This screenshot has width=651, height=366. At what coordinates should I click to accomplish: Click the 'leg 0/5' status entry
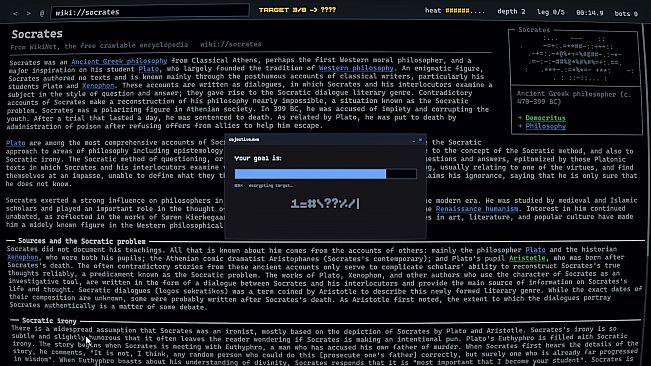click(551, 12)
